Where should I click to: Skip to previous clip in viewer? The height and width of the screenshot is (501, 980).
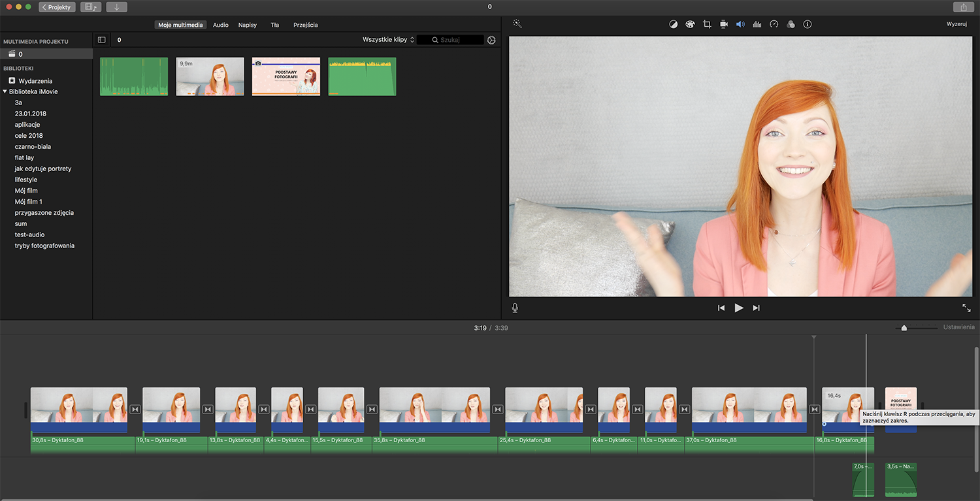[721, 308]
